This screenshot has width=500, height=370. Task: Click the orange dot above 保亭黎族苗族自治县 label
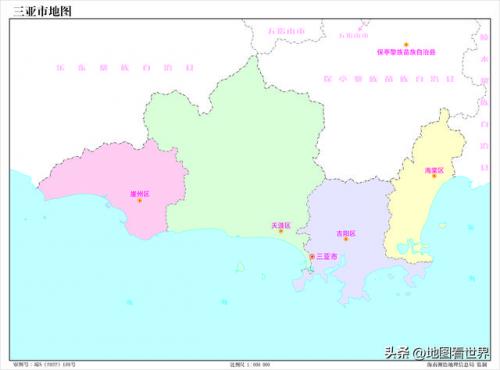tap(406, 44)
